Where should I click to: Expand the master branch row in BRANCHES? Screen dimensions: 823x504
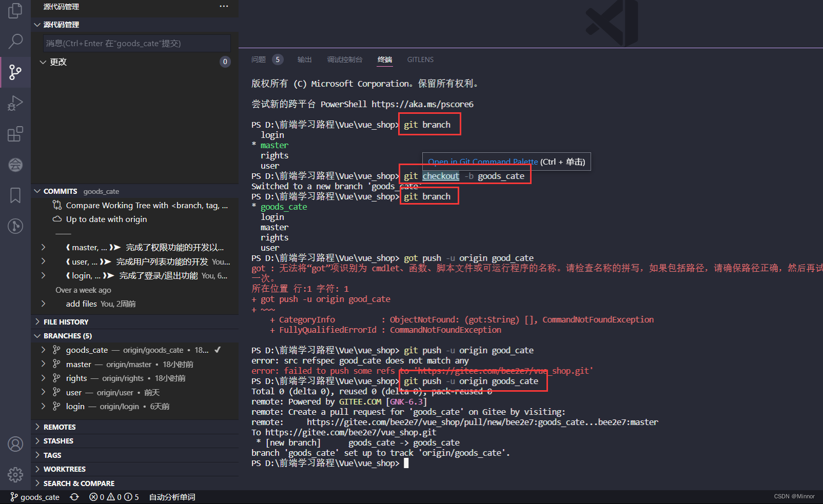tap(44, 364)
